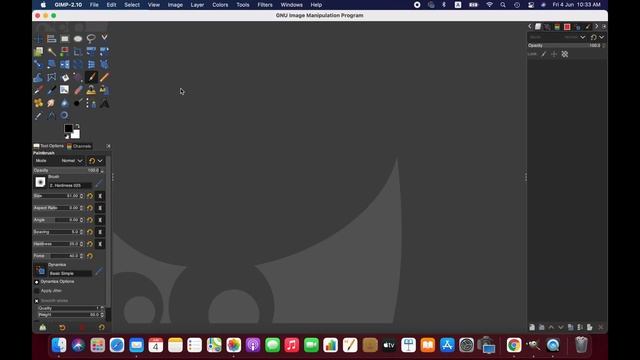Select the Measure tool
Screen dimensions: 640x360
51,116
